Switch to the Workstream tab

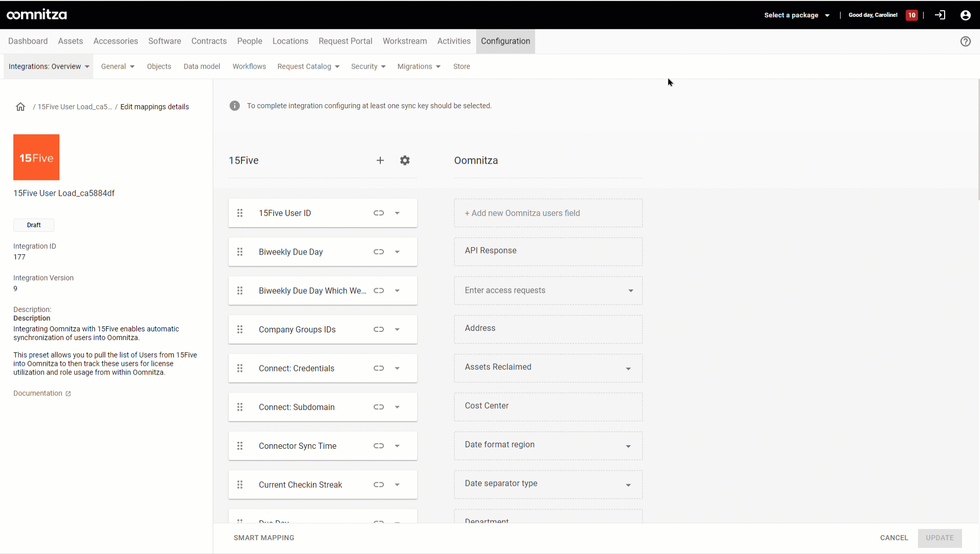click(x=404, y=41)
